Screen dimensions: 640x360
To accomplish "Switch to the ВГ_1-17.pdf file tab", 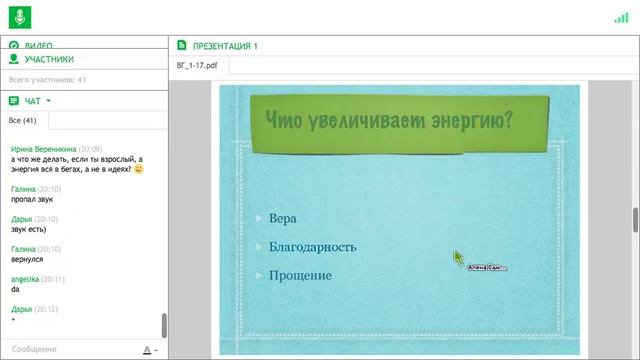I will pyautogui.click(x=197, y=65).
